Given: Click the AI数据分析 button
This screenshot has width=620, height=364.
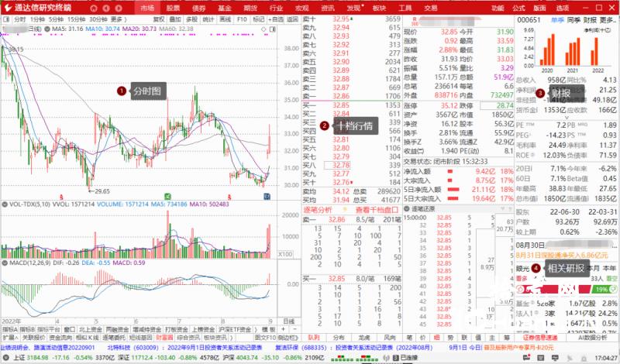Looking at the screenshot, I should pos(593,338).
